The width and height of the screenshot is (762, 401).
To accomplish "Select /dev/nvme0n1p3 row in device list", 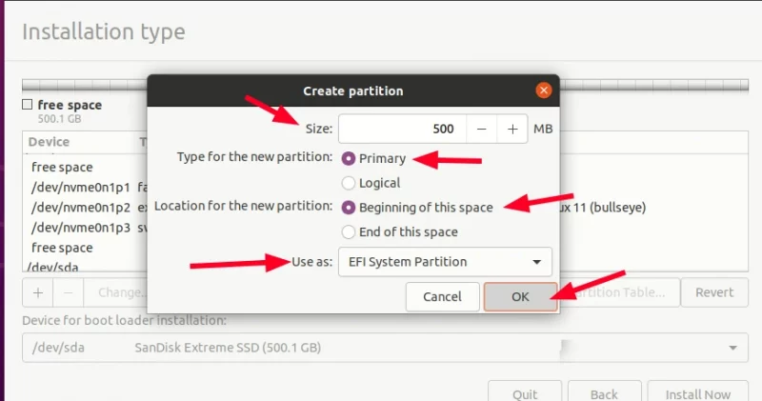I will [75, 227].
